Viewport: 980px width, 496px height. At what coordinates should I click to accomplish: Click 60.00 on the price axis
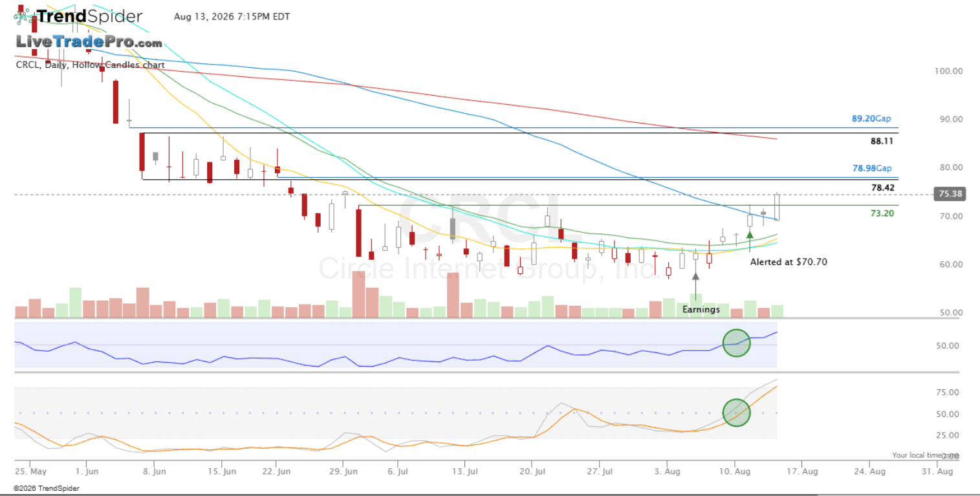coord(952,264)
